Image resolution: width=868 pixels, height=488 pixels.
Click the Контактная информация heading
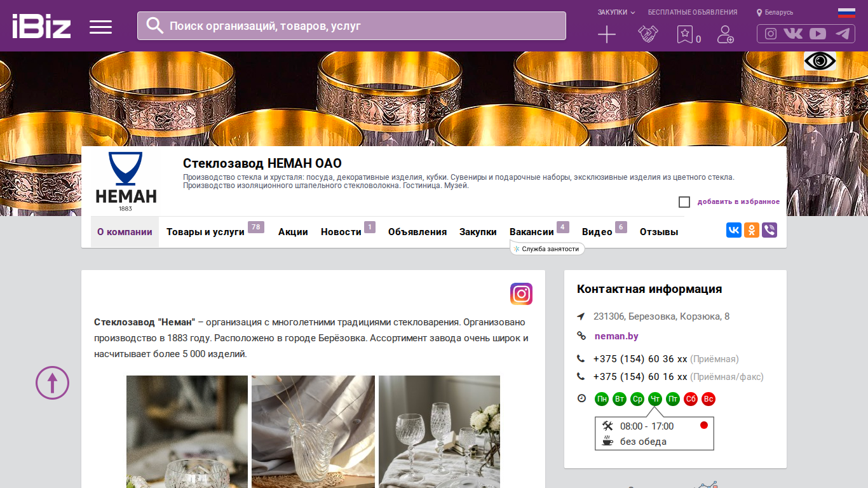coord(649,289)
